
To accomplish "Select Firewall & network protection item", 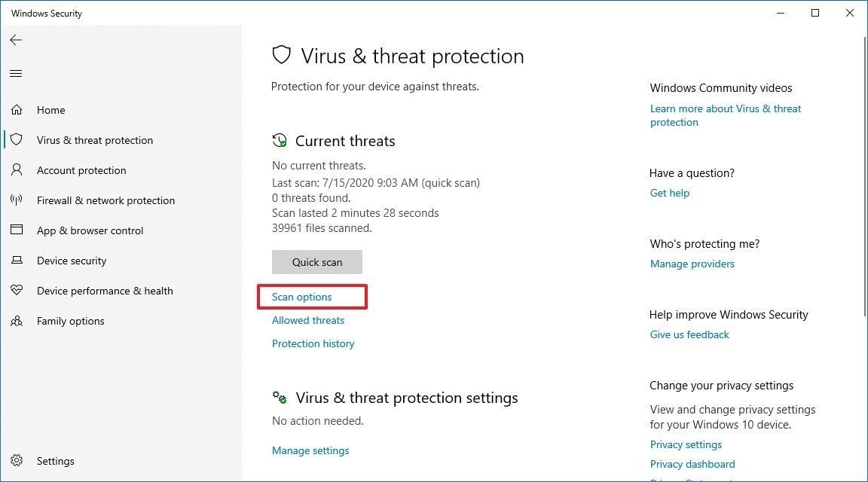I will coord(105,200).
